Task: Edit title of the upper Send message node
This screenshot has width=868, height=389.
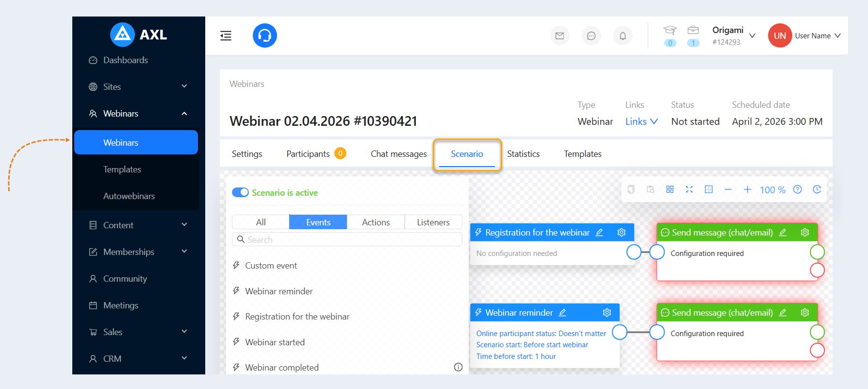Action: coord(783,233)
